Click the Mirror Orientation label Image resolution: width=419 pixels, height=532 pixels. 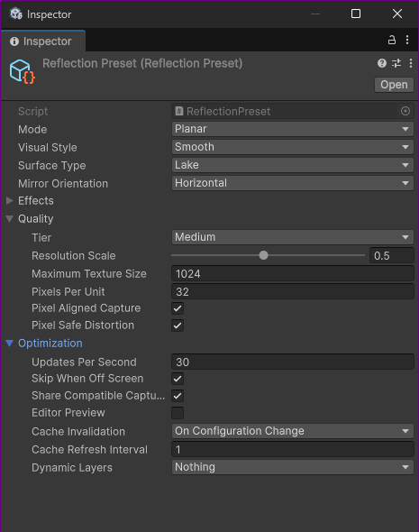click(x=63, y=184)
